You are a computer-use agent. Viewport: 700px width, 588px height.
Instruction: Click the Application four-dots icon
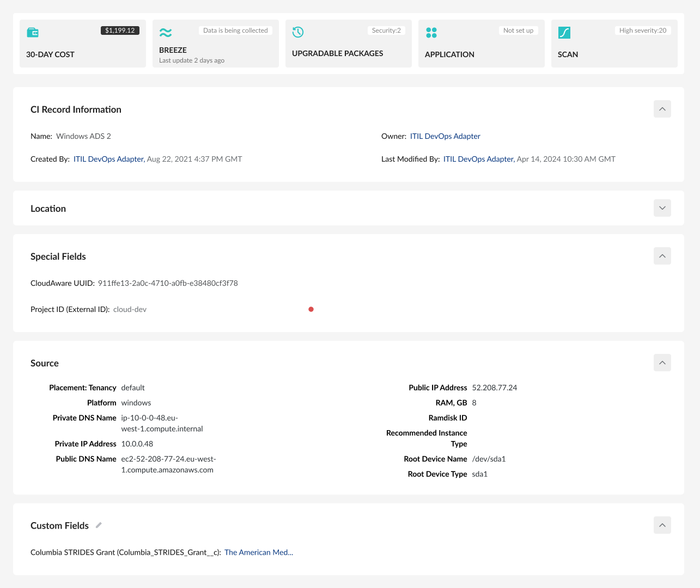click(x=431, y=33)
